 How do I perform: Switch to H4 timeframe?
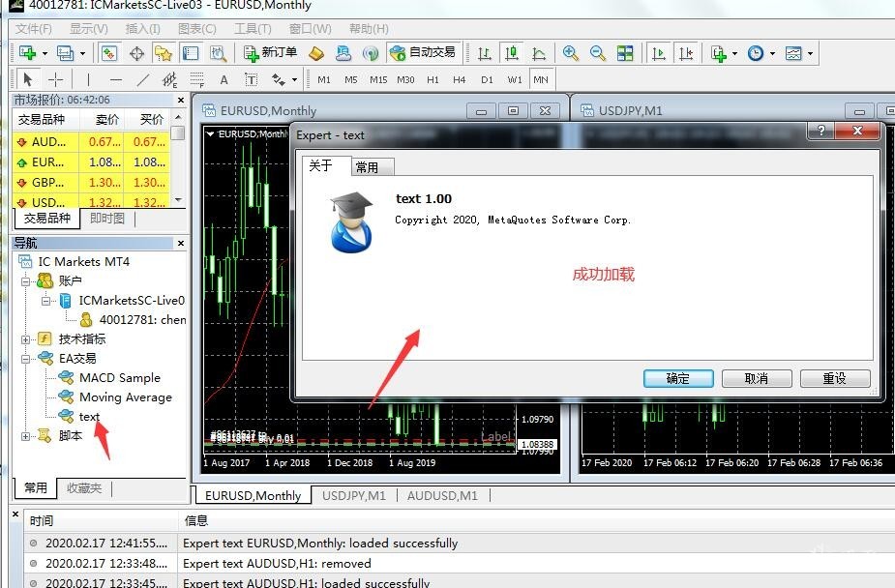click(x=459, y=79)
